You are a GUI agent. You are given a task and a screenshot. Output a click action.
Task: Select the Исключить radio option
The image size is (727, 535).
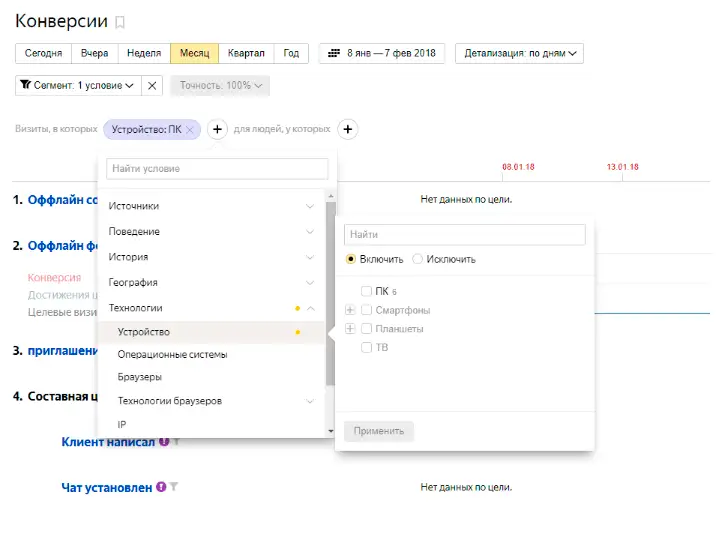click(x=418, y=259)
